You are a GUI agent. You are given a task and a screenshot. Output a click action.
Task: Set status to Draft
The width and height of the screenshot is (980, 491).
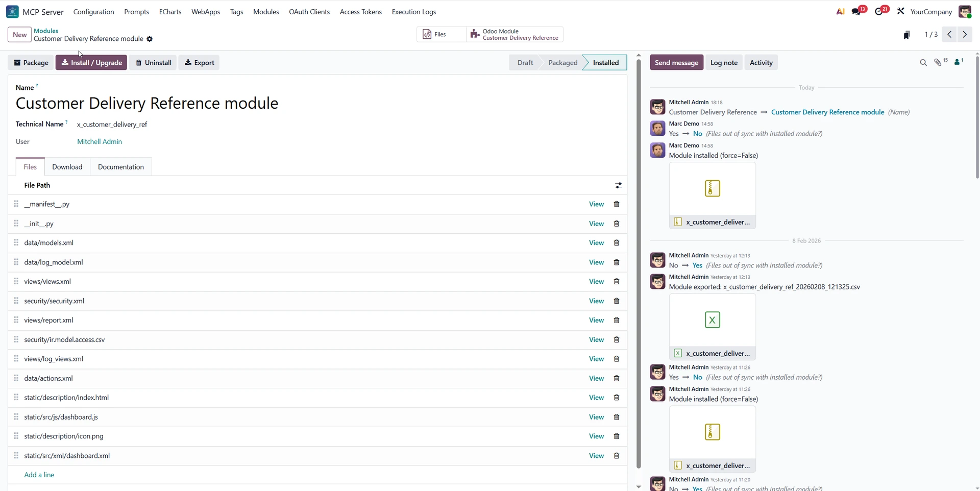[525, 63]
